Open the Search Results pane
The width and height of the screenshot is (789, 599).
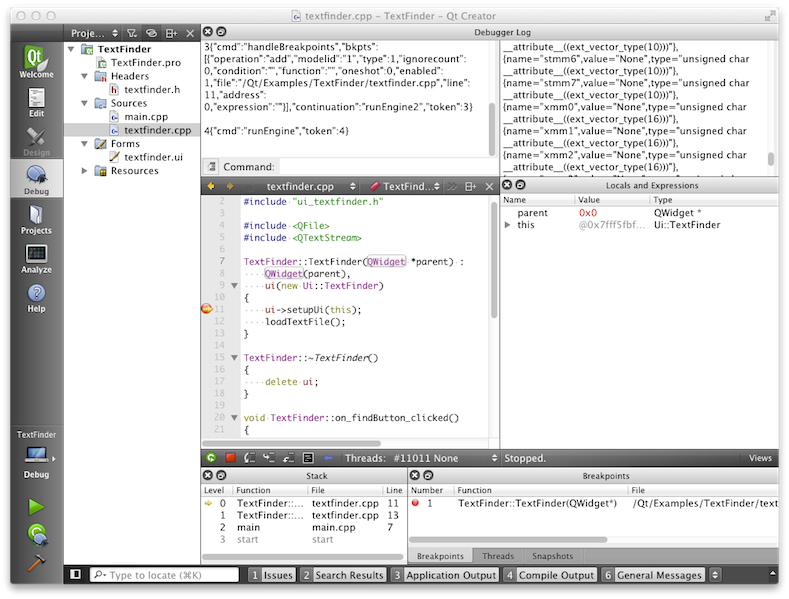click(x=343, y=575)
